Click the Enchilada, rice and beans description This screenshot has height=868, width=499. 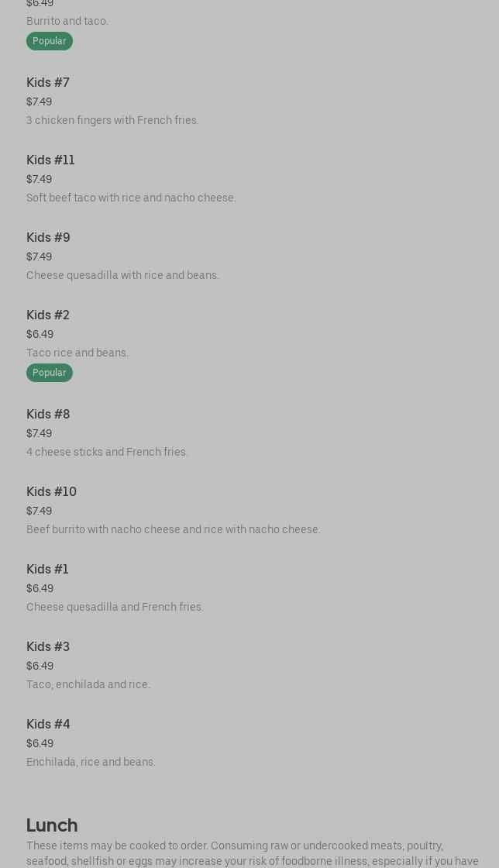[x=91, y=762]
